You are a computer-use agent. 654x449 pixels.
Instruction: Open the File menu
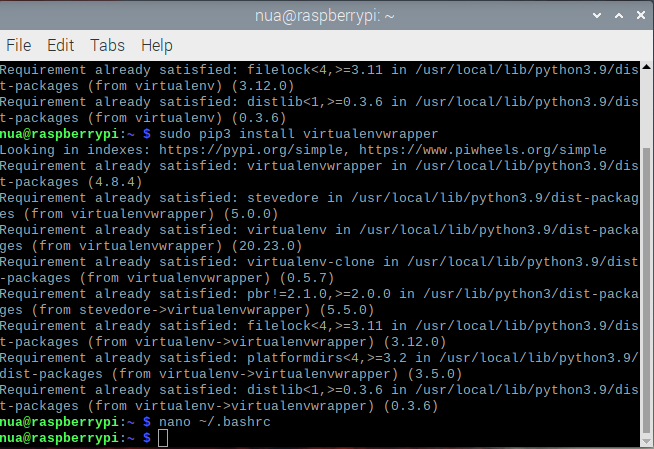tap(18, 45)
